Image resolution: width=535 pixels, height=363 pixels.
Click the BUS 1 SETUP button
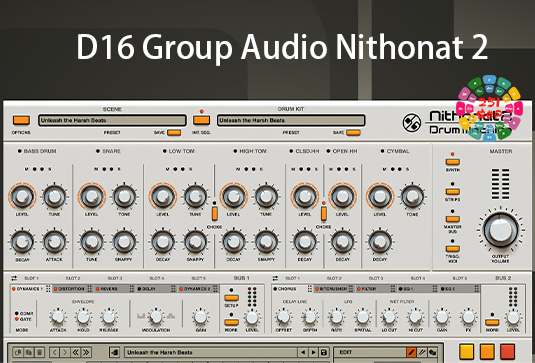[x=231, y=297]
